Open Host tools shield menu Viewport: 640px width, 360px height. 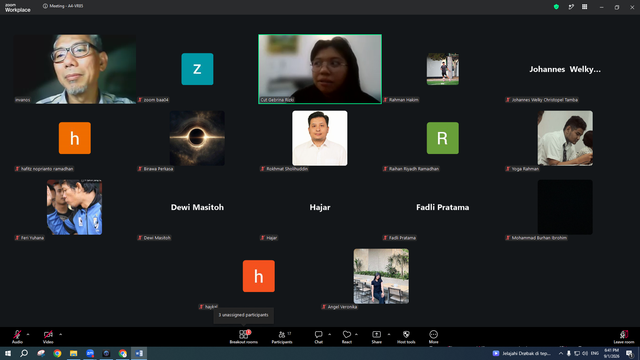click(406, 337)
